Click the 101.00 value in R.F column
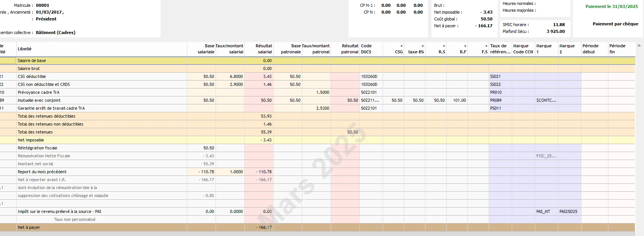 [x=460, y=100]
